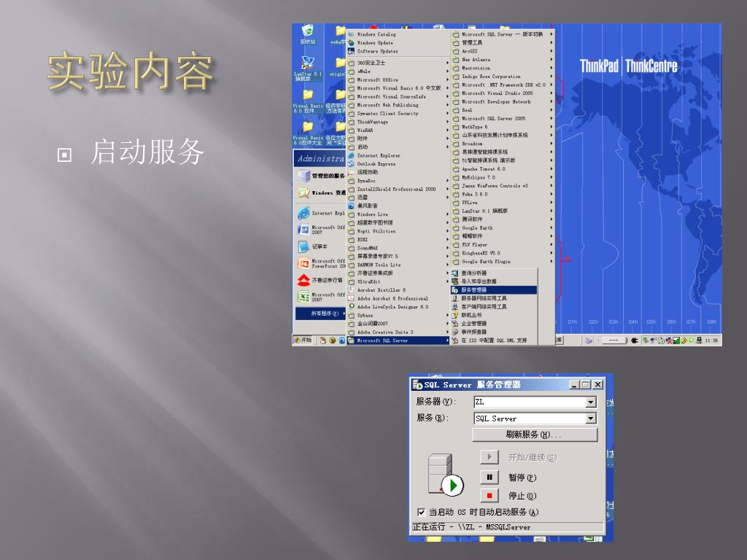Open Adobe Acrobat 8 Professional
This screenshot has width=747, height=560.
(x=398, y=298)
